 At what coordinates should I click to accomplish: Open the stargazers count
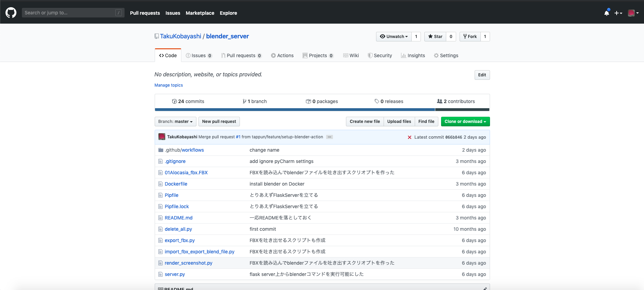click(451, 37)
